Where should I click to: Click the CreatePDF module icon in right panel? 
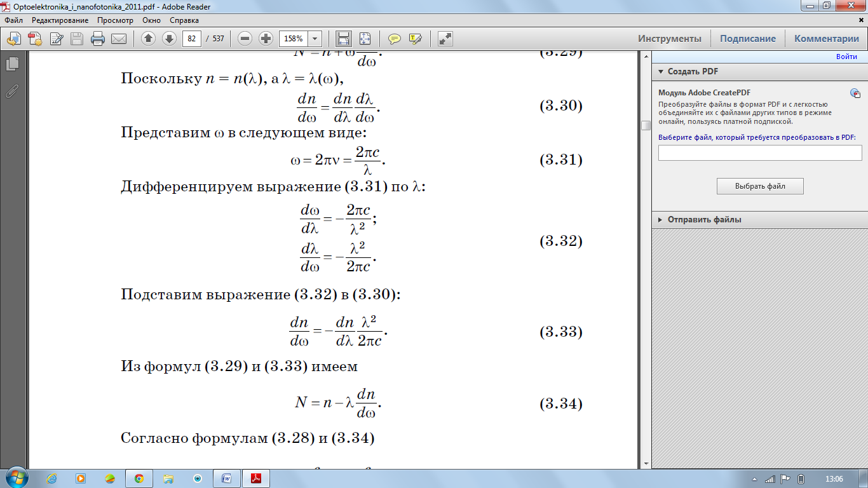tap(855, 93)
